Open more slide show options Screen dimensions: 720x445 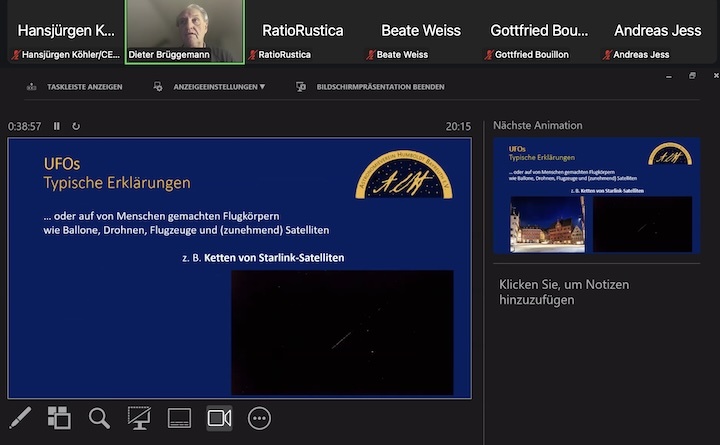tap(259, 418)
